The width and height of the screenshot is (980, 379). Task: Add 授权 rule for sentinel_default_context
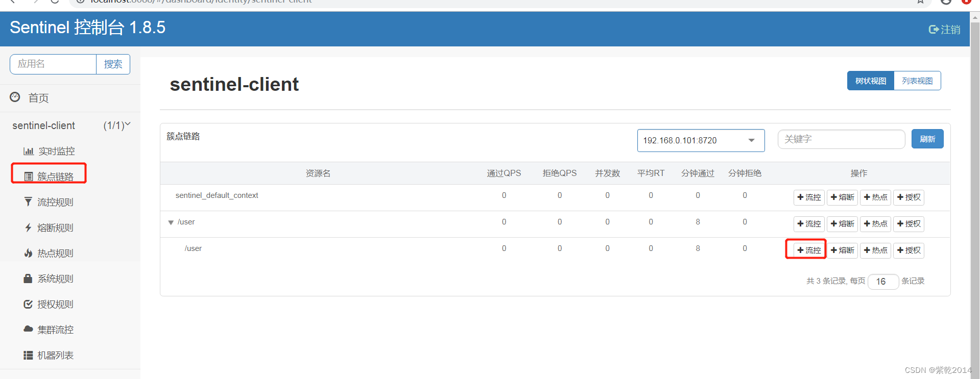(x=909, y=197)
